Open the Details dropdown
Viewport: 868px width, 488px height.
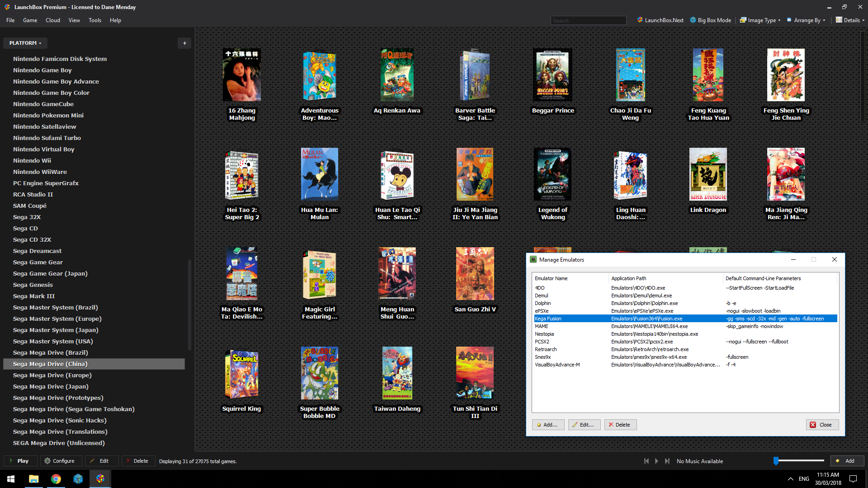(x=849, y=20)
